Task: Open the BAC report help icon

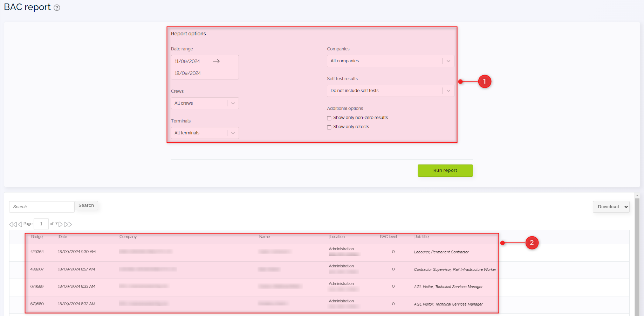Action: [x=57, y=7]
